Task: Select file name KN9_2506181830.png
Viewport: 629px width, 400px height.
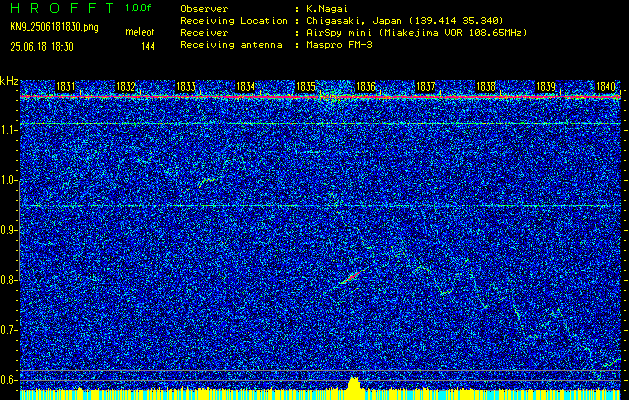Action: [x=54, y=27]
